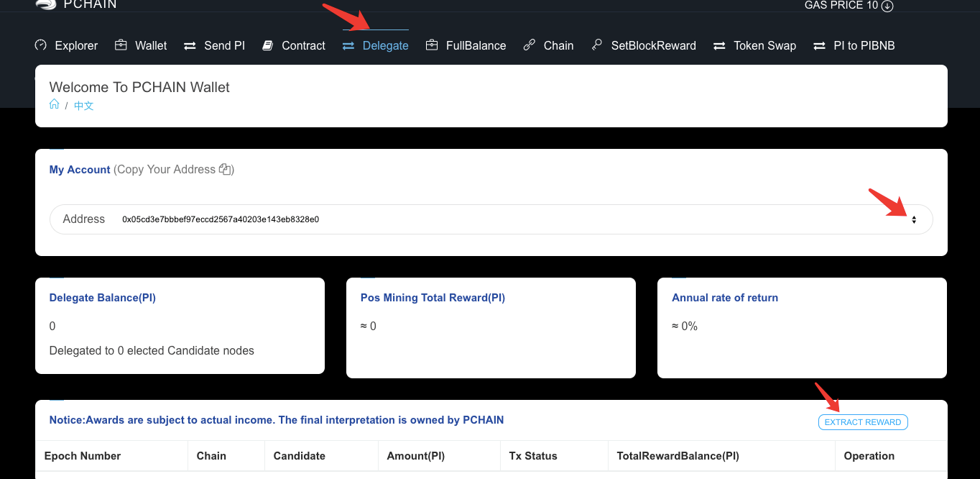Switch language via the 中文 link
The image size is (980, 479).
tap(84, 106)
